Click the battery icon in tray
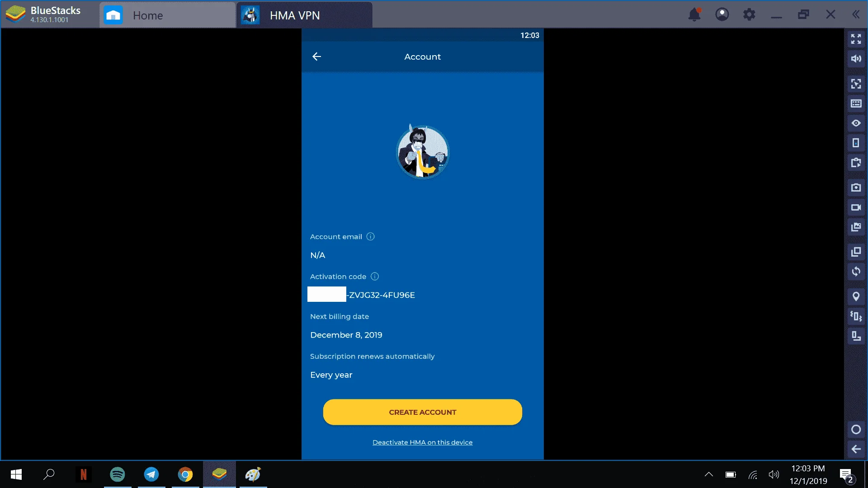868x488 pixels. click(x=731, y=474)
